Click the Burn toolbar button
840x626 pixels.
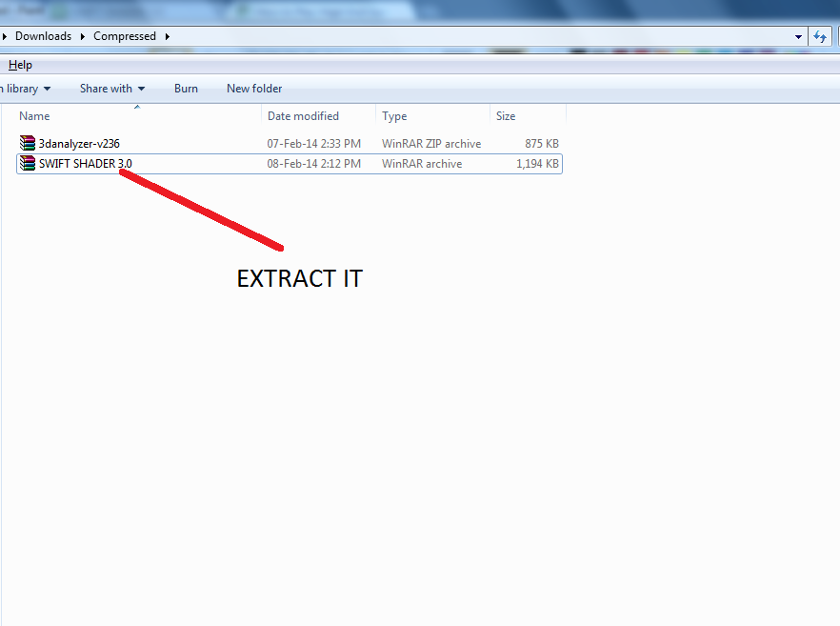[186, 89]
